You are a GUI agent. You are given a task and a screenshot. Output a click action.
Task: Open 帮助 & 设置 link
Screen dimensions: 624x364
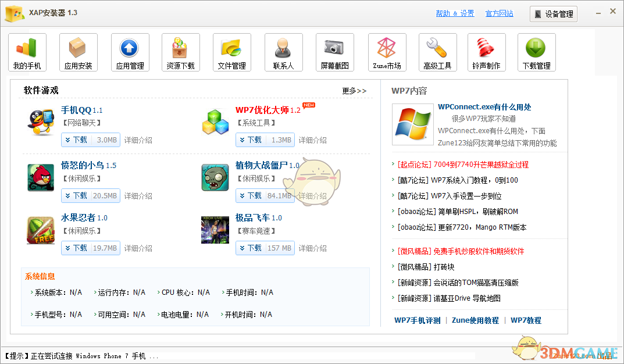click(x=455, y=13)
